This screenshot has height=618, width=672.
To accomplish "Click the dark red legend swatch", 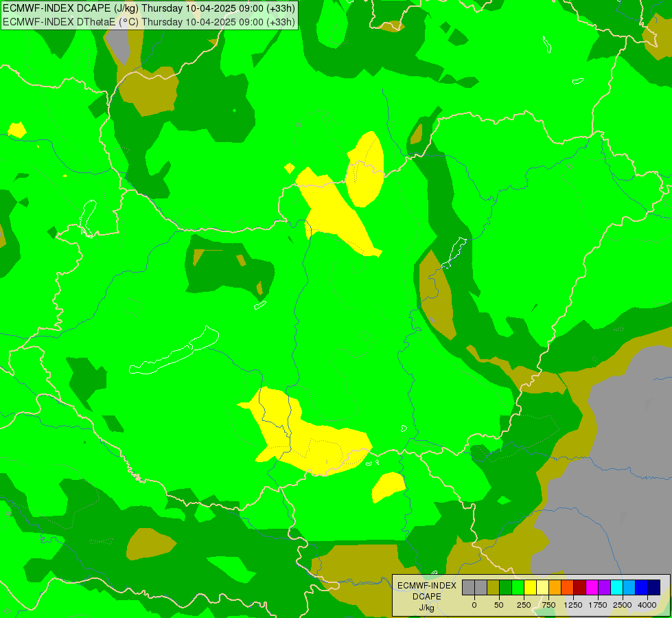I will coord(580,588).
